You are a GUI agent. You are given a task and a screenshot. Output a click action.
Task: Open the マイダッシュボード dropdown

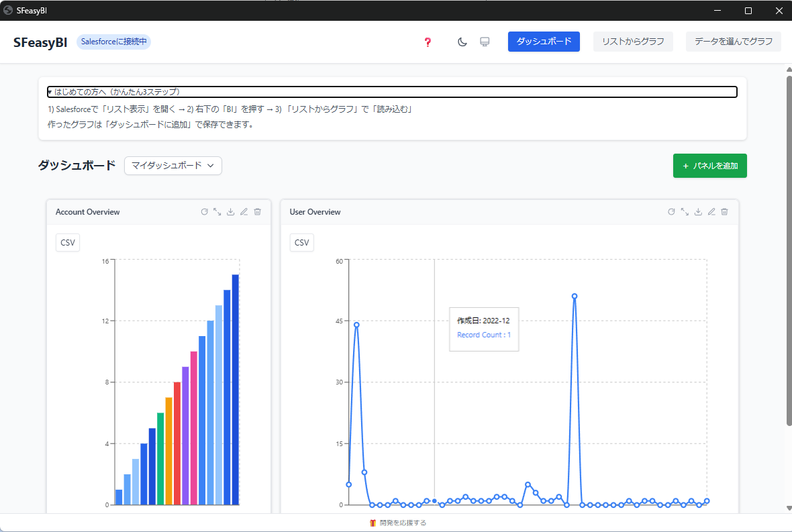click(172, 166)
